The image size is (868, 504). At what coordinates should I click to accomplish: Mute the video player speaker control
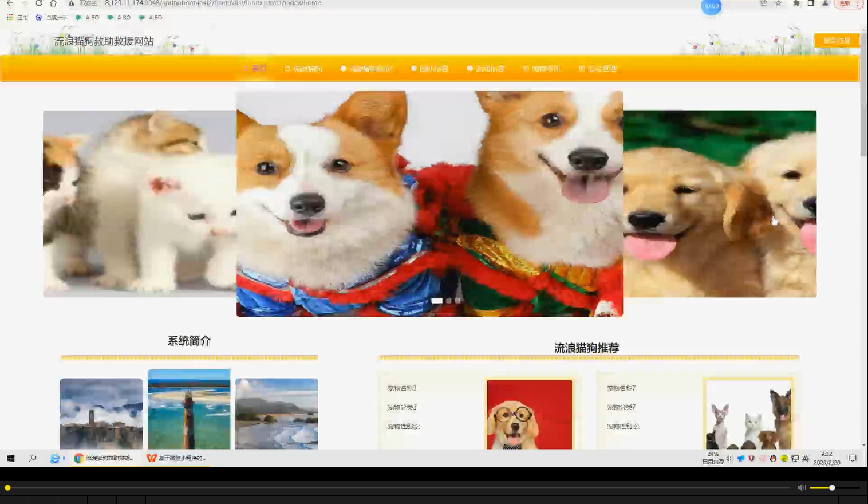[801, 487]
